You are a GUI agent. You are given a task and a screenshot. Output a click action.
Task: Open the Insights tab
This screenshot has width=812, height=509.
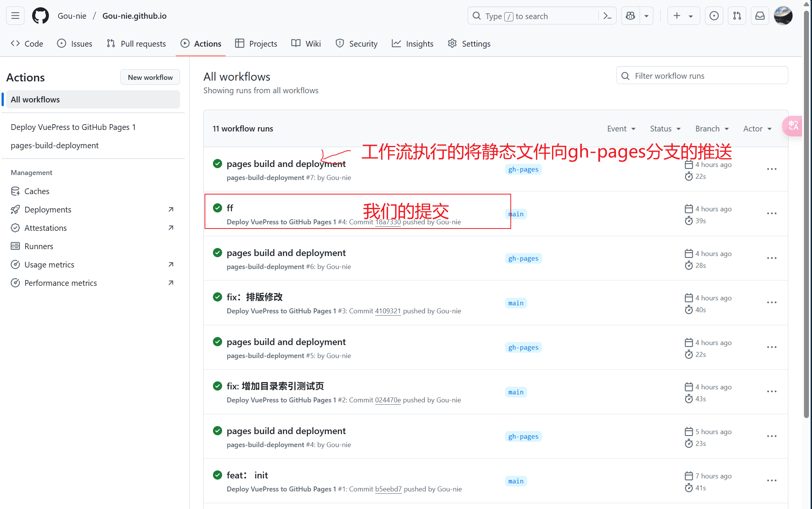click(412, 44)
